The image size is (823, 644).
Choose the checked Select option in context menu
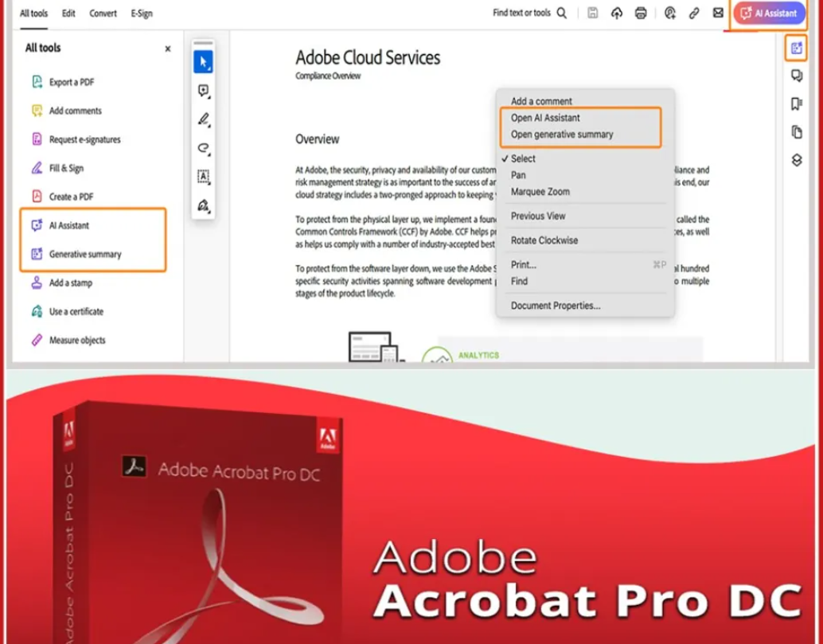tap(523, 158)
